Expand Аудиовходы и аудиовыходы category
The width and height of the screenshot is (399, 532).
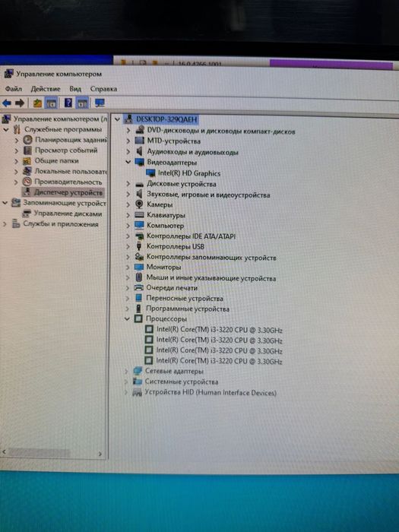click(x=128, y=152)
